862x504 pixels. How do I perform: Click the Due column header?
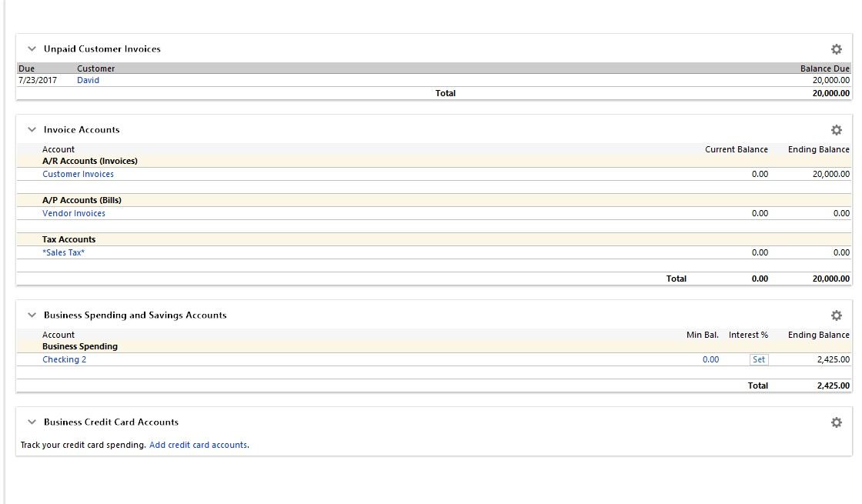[x=26, y=68]
